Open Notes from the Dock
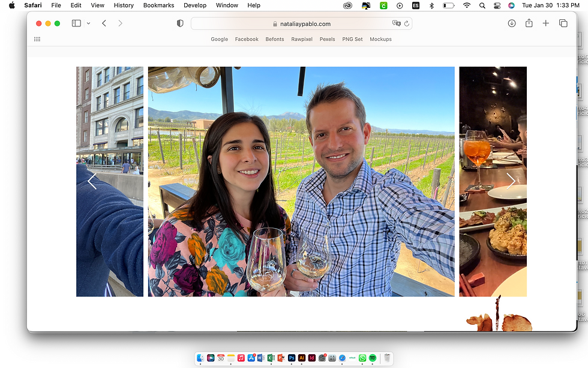 coord(230,358)
